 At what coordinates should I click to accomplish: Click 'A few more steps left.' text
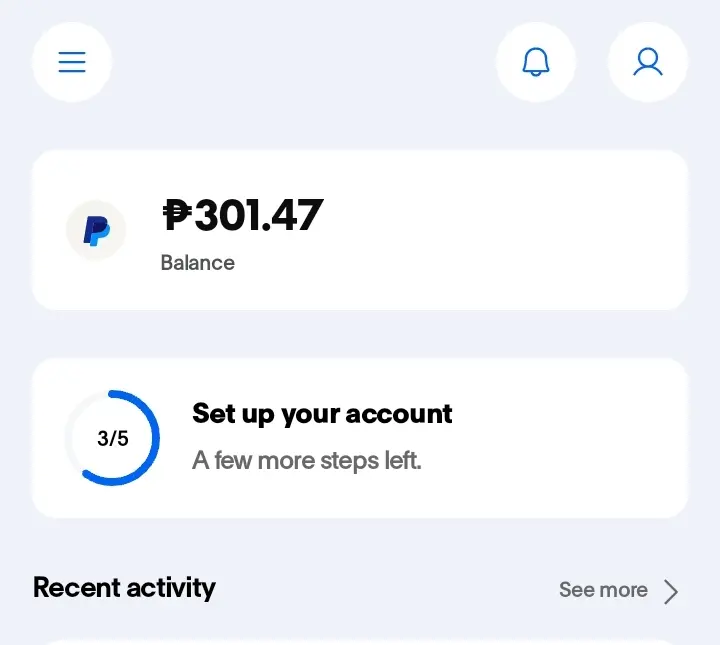click(306, 460)
